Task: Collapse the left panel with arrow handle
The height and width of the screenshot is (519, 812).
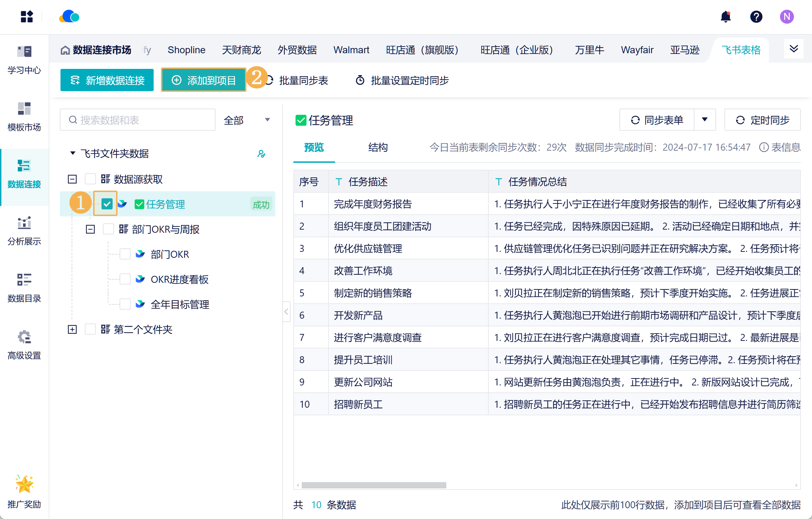Action: (x=286, y=312)
